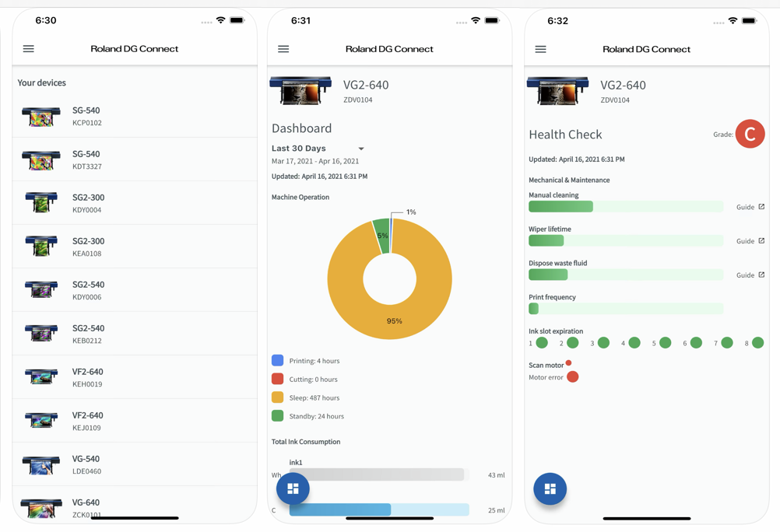The width and height of the screenshot is (780, 532).
Task: Open Guide link icon for Wiper lifetime
Action: [761, 240]
